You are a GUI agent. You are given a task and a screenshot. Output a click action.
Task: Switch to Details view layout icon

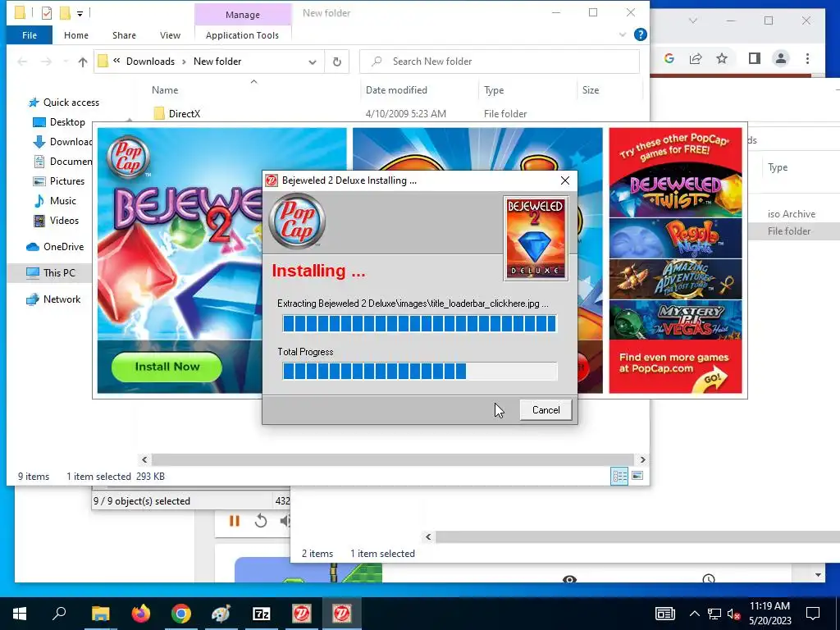click(619, 476)
